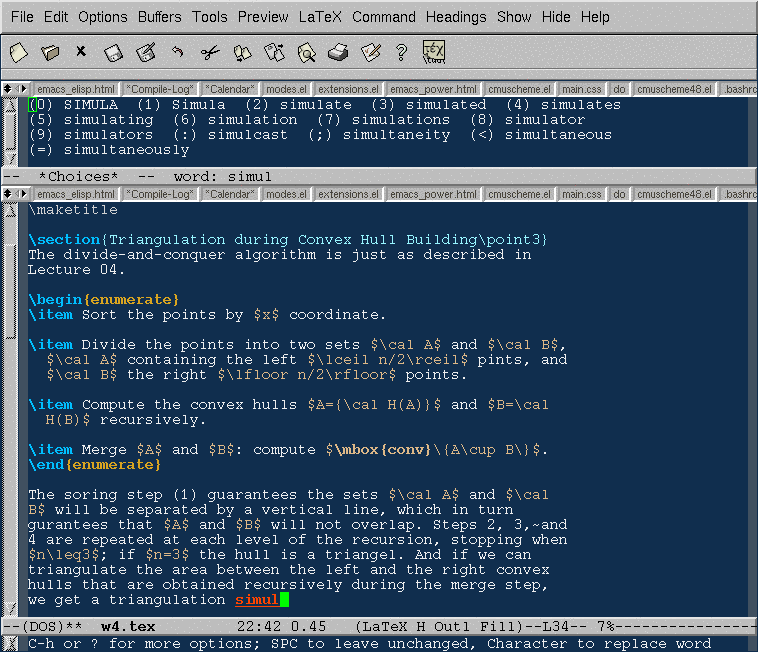The height and width of the screenshot is (652, 758).
Task: Expand the Preview menu
Action: (263, 17)
